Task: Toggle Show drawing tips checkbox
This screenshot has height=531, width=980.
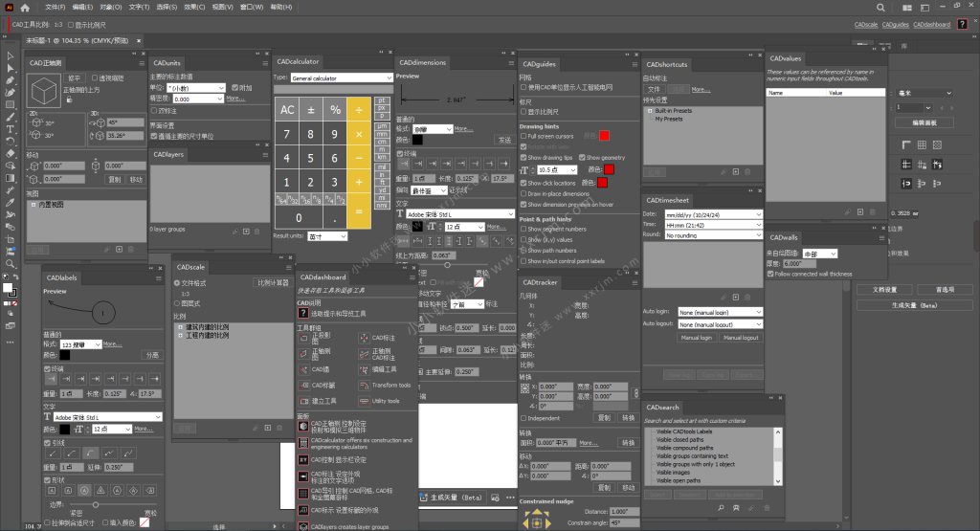Action: coord(523,158)
